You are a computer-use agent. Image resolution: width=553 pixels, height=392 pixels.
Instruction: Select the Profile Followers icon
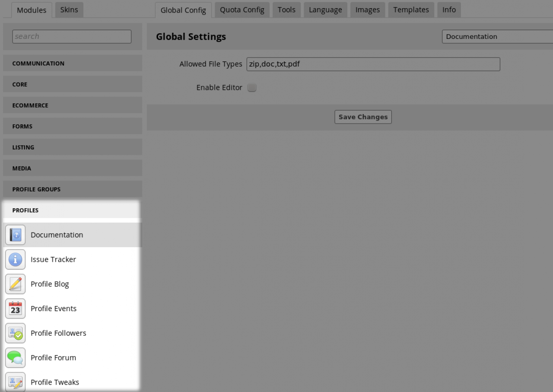pyautogui.click(x=16, y=333)
